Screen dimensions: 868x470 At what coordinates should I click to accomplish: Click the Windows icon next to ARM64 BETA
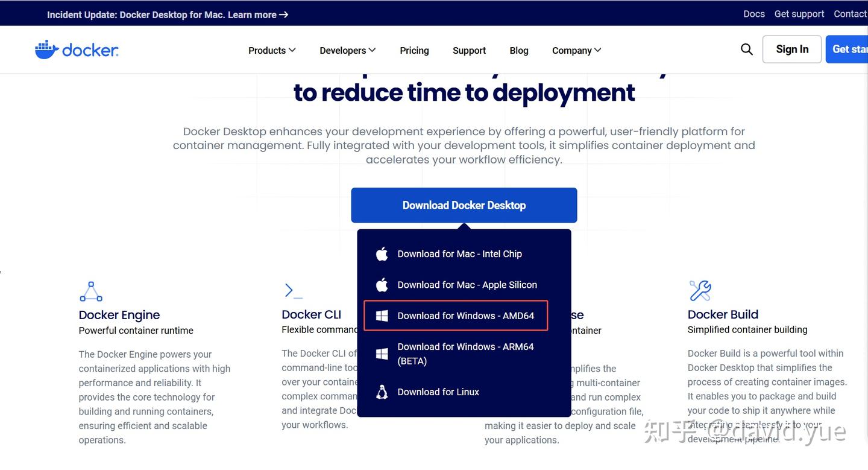tap(382, 354)
